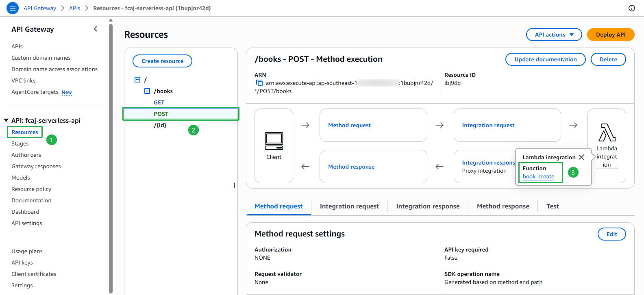Click the Update documentation button
Viewport: 644px width, 295px height.
point(545,59)
